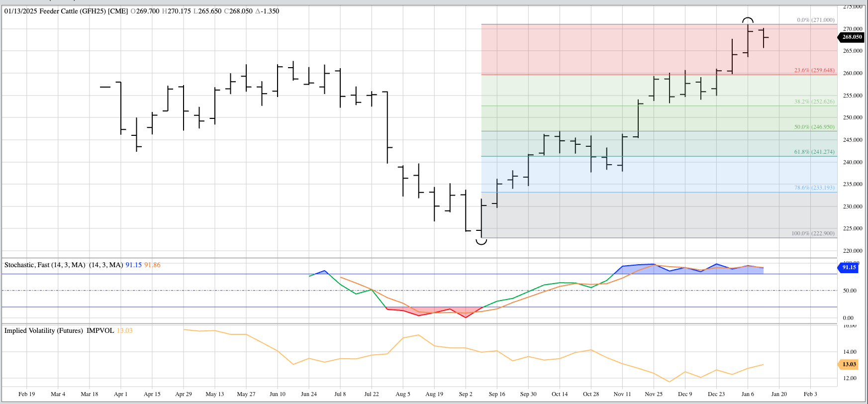Click the red 0–23.6% Fibonacci zone
The image size is (868, 404).
point(597,50)
